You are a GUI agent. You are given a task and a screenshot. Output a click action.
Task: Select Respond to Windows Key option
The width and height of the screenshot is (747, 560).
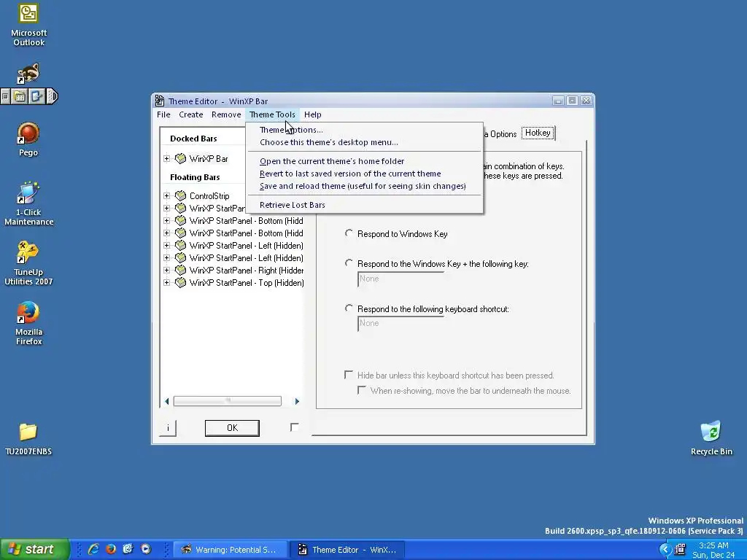point(349,233)
